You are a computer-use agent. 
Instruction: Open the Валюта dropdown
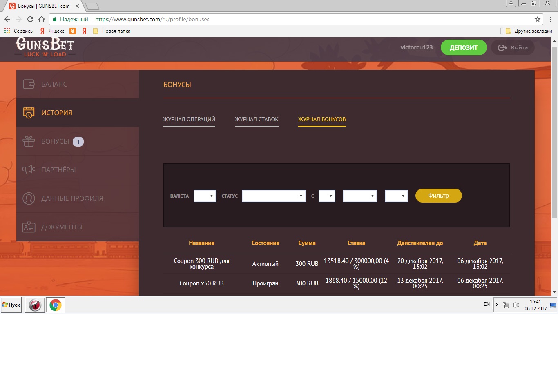[205, 196]
